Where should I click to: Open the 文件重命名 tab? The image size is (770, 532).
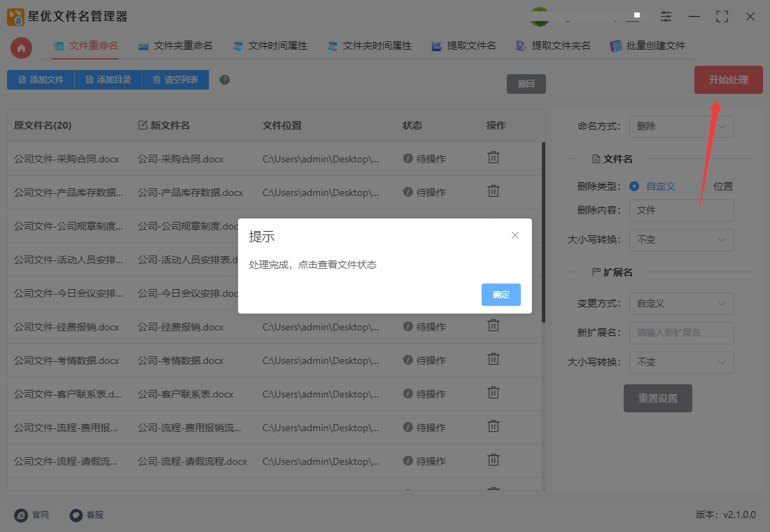(86, 45)
